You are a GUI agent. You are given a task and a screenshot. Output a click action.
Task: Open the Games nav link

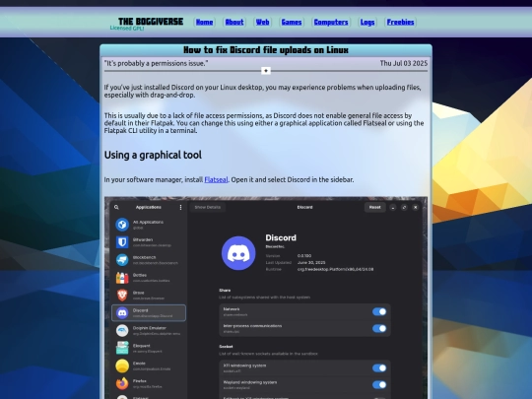click(292, 22)
